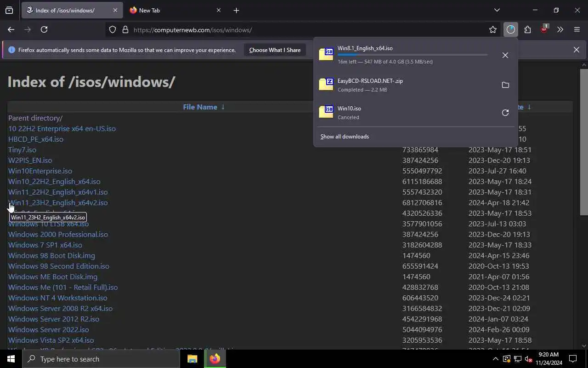Open Show all downloads
This screenshot has height=368, width=588.
click(x=345, y=137)
